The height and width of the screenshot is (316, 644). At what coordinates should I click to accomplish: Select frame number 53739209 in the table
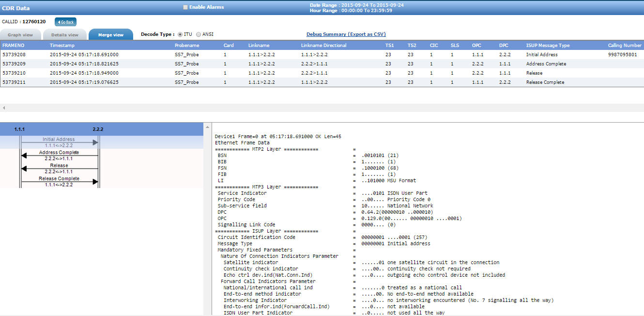(x=14, y=64)
